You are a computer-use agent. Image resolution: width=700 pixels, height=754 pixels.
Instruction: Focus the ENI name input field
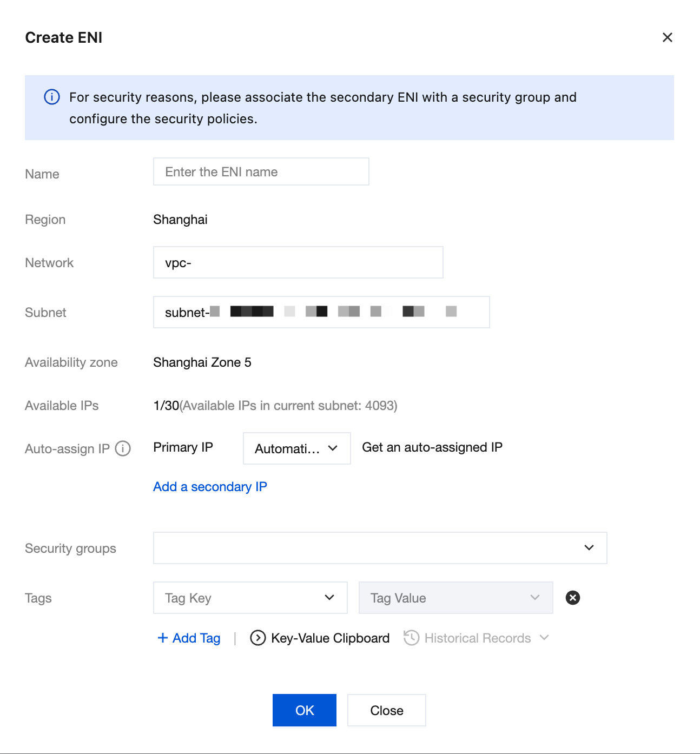coord(261,172)
